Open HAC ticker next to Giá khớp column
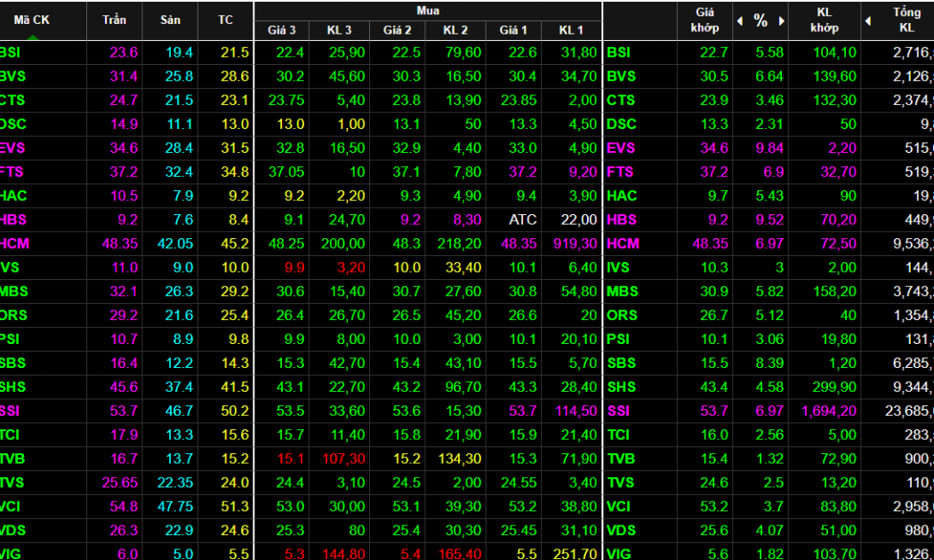Screen dimensions: 934x560 click(x=622, y=196)
